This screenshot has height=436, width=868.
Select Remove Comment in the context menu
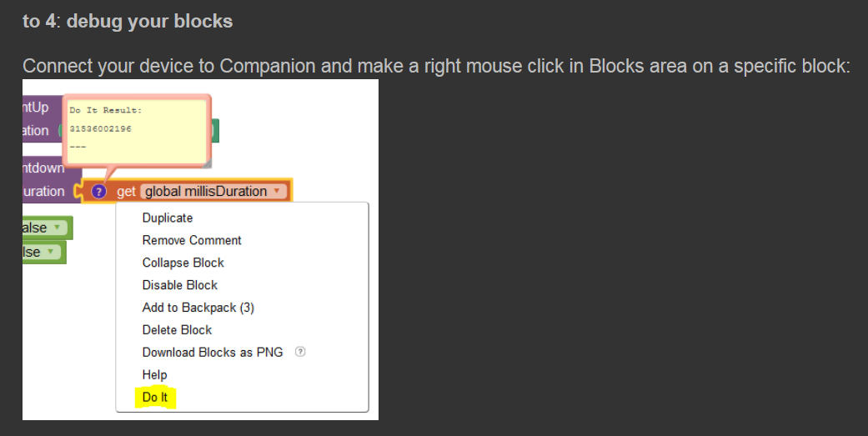click(x=192, y=240)
